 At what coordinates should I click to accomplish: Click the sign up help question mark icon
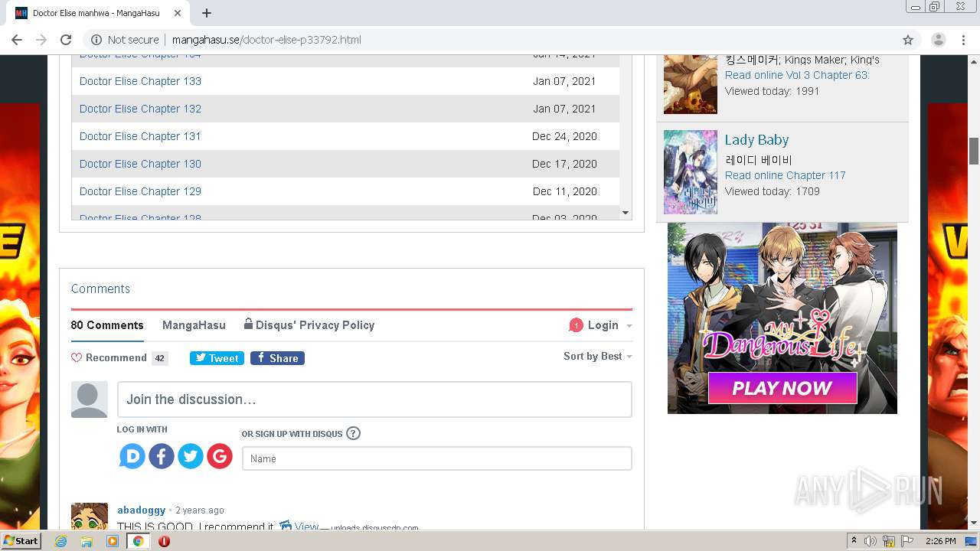(x=353, y=433)
